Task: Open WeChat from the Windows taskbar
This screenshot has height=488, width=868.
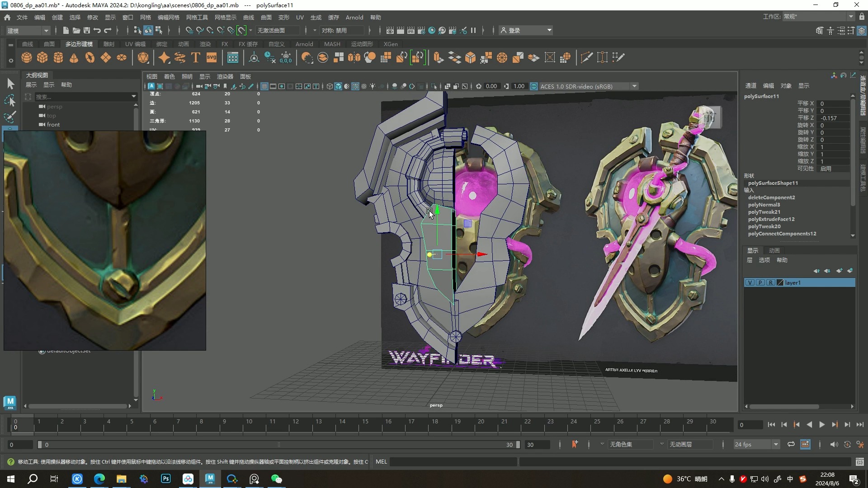Action: (276, 479)
